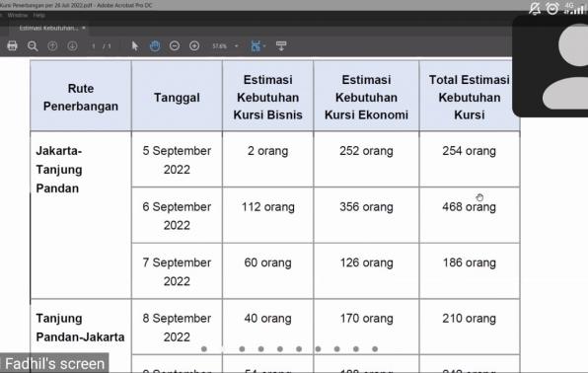Go to next page arrow button

point(72,46)
